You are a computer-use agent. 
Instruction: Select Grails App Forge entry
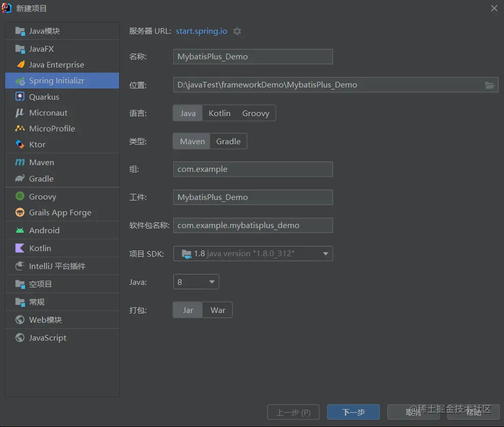pos(62,213)
